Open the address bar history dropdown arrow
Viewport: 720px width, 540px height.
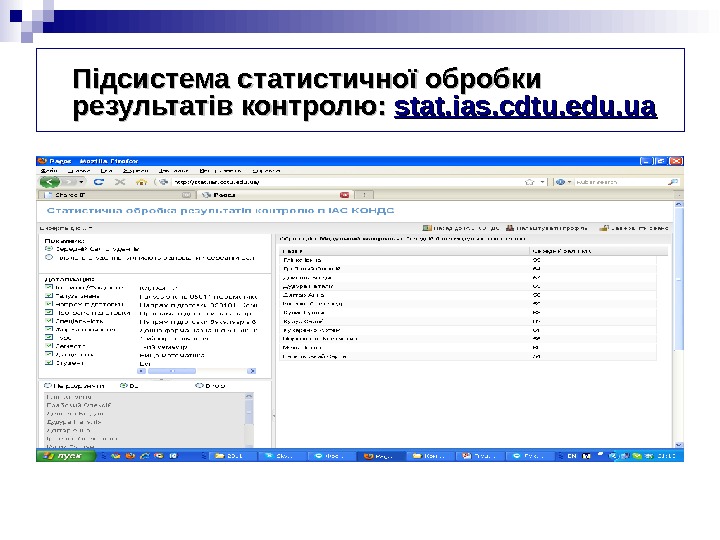[x=542, y=182]
